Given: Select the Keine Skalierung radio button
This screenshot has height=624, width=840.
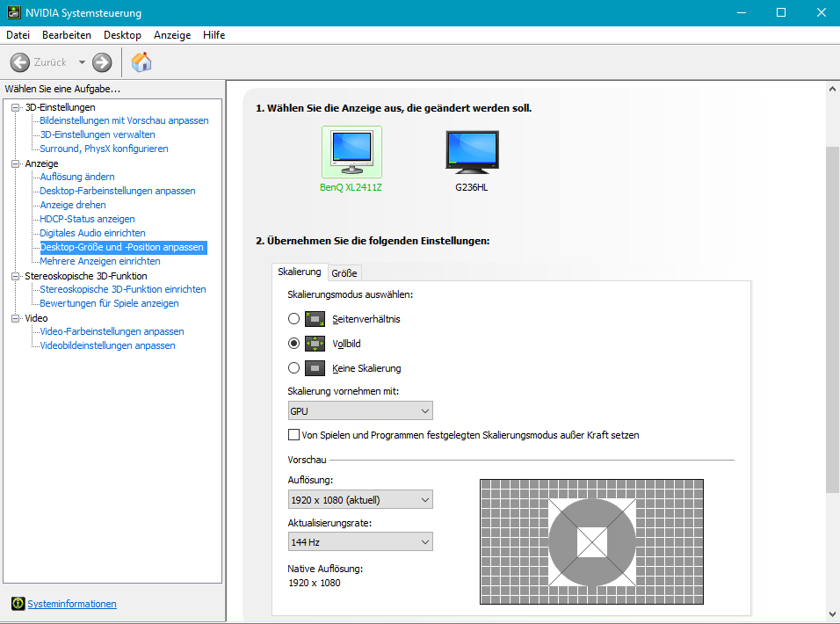Looking at the screenshot, I should 293,368.
